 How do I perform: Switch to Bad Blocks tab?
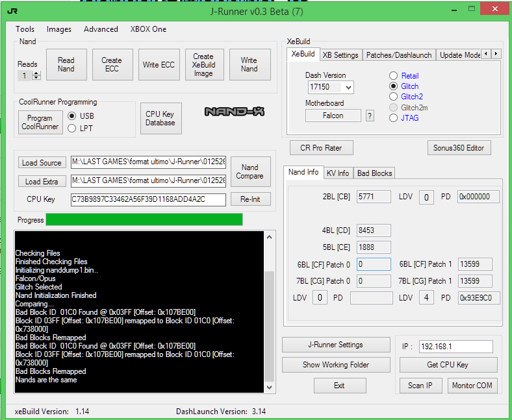coord(374,173)
